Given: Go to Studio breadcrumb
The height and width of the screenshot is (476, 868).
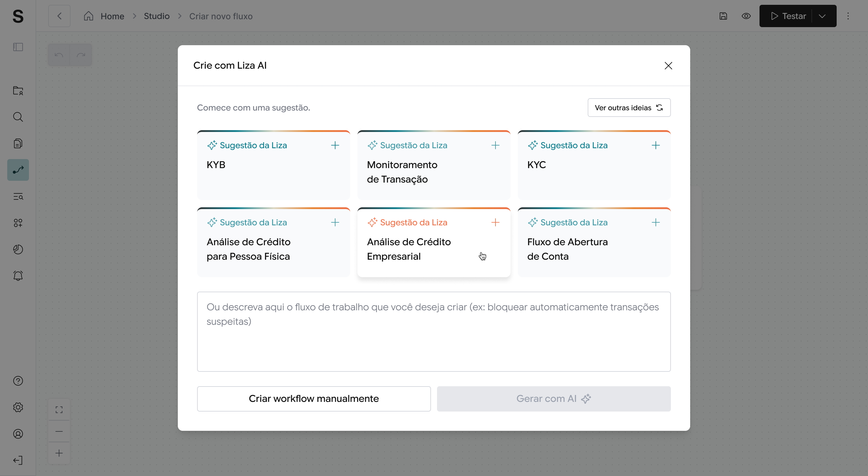Looking at the screenshot, I should [156, 16].
